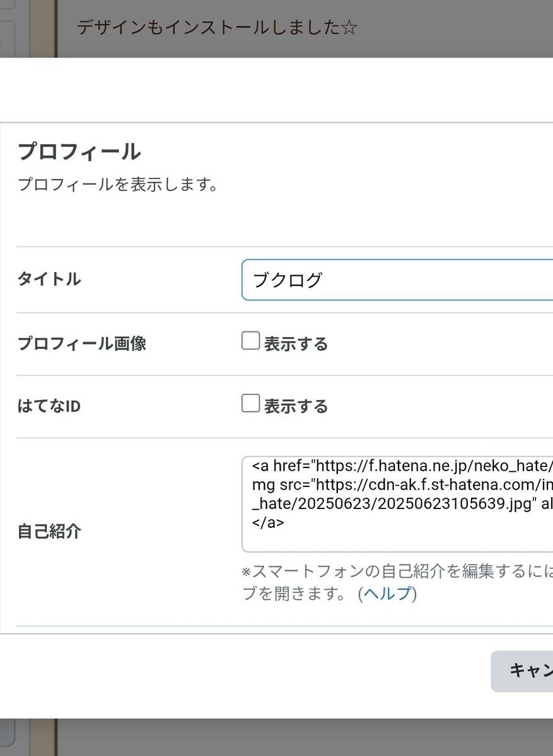The image size is (553, 756).
Task: Click the 自己紹介 row label
Action: (49, 531)
